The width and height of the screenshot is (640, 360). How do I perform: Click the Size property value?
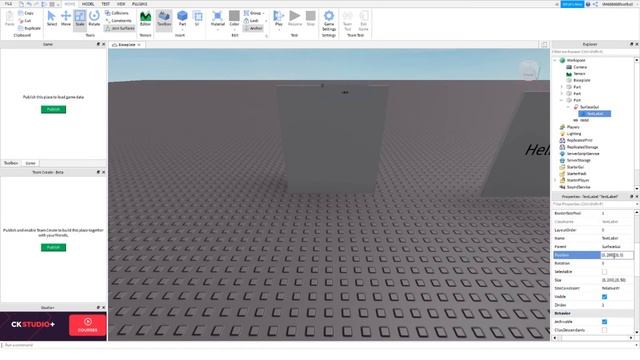point(617,280)
